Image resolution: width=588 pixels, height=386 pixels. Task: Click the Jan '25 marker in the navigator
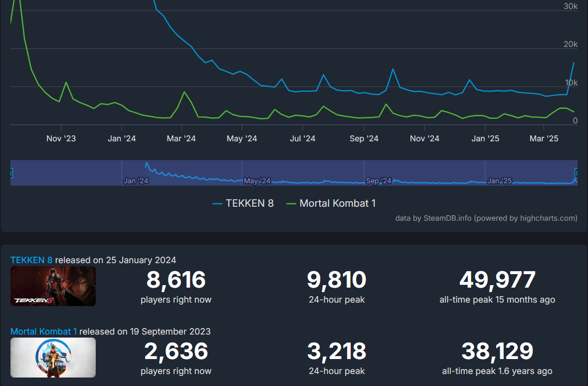point(499,181)
